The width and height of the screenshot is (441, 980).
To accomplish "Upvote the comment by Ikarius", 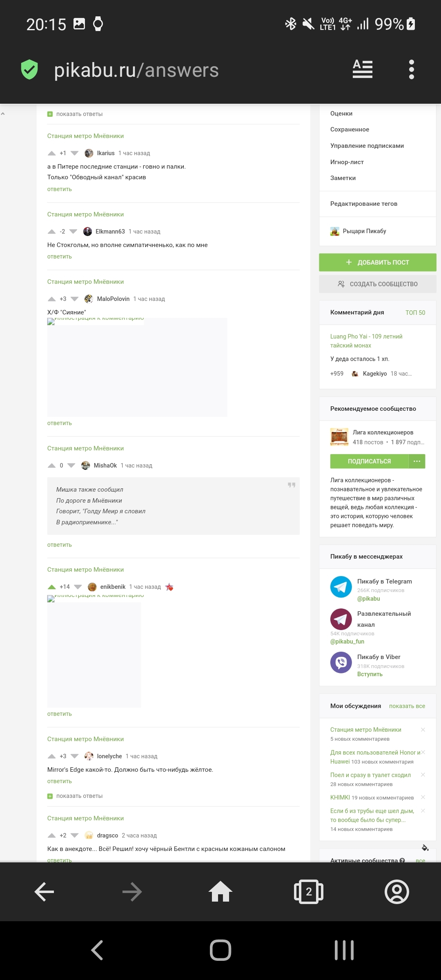I will (x=51, y=153).
